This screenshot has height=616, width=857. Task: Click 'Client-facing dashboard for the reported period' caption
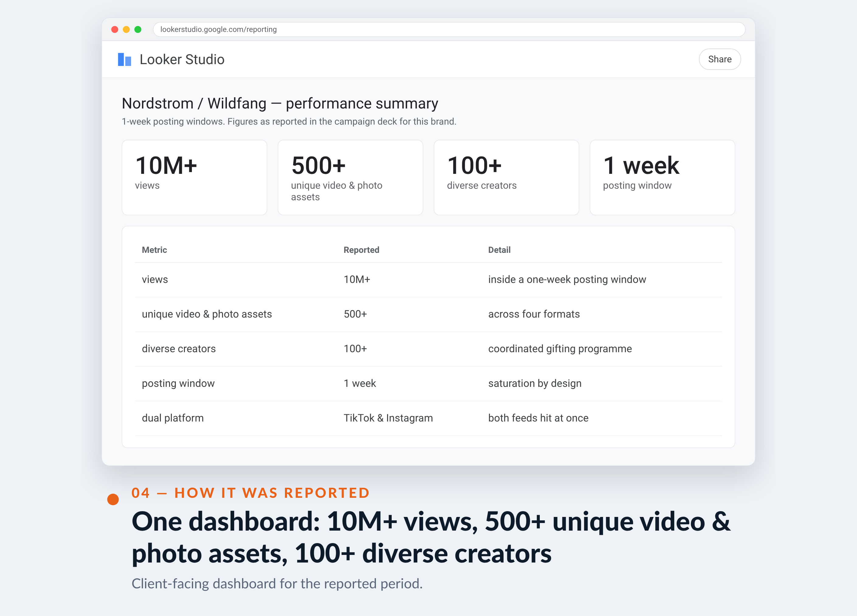point(277,583)
